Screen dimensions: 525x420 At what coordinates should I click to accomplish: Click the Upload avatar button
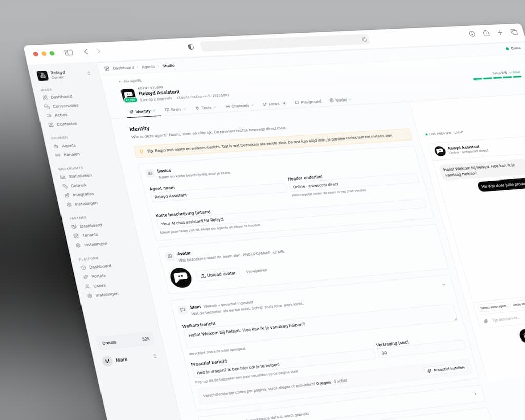(x=218, y=275)
